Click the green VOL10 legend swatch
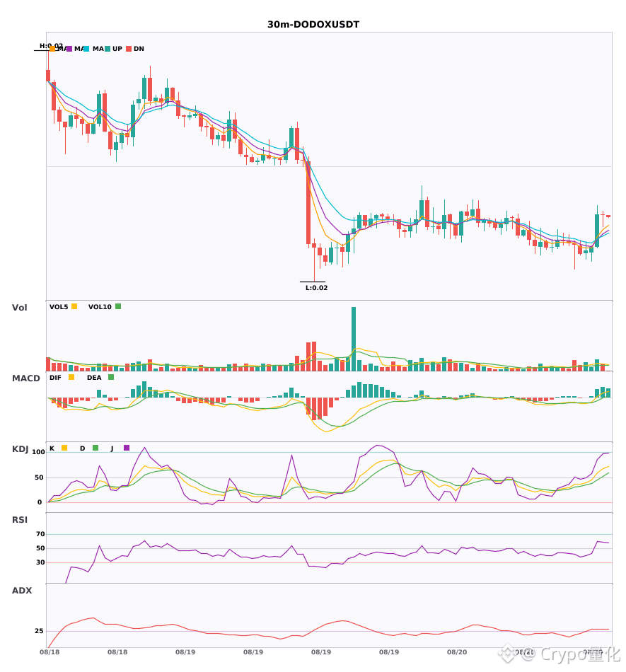The height and width of the screenshot is (672, 626). coord(118,306)
